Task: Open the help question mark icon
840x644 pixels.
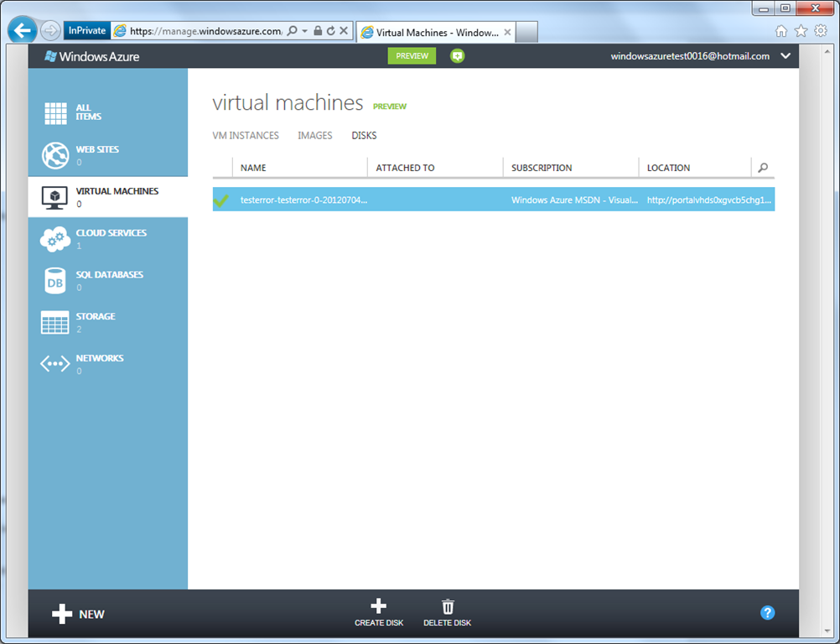Action: pyautogui.click(x=767, y=613)
